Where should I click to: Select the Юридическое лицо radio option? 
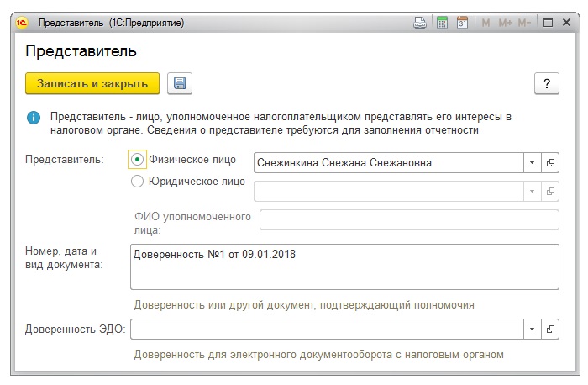click(x=138, y=181)
